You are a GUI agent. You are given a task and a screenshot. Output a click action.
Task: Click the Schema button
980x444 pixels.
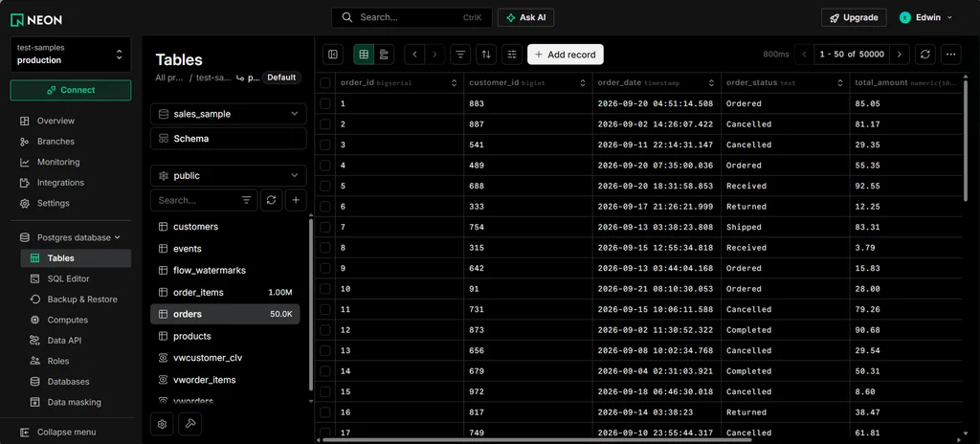(228, 139)
